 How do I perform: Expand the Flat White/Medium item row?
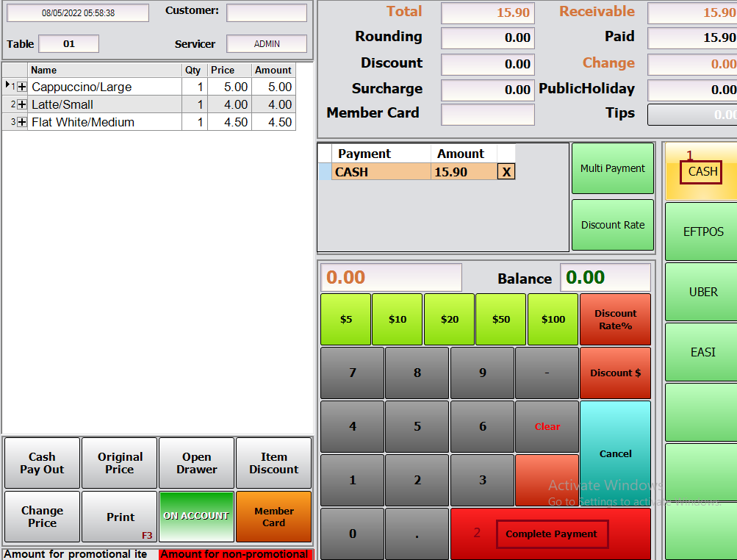(21, 122)
